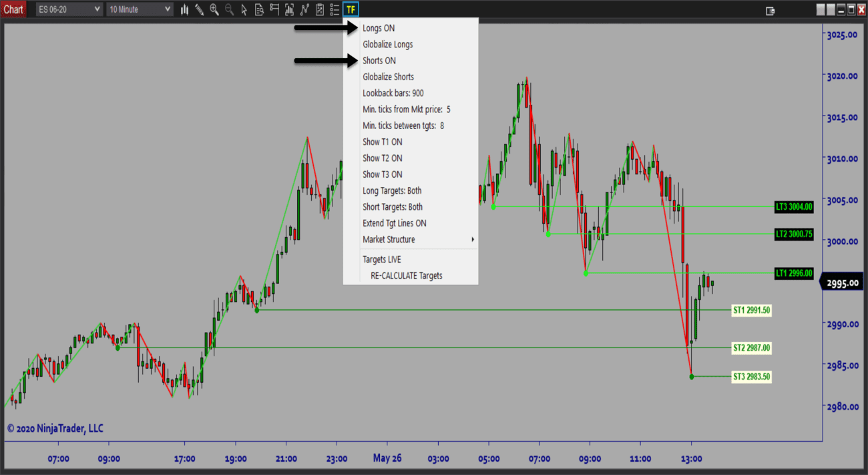The image size is (868, 475).
Task: Click the yellow TF toolbar button
Action: (x=351, y=9)
